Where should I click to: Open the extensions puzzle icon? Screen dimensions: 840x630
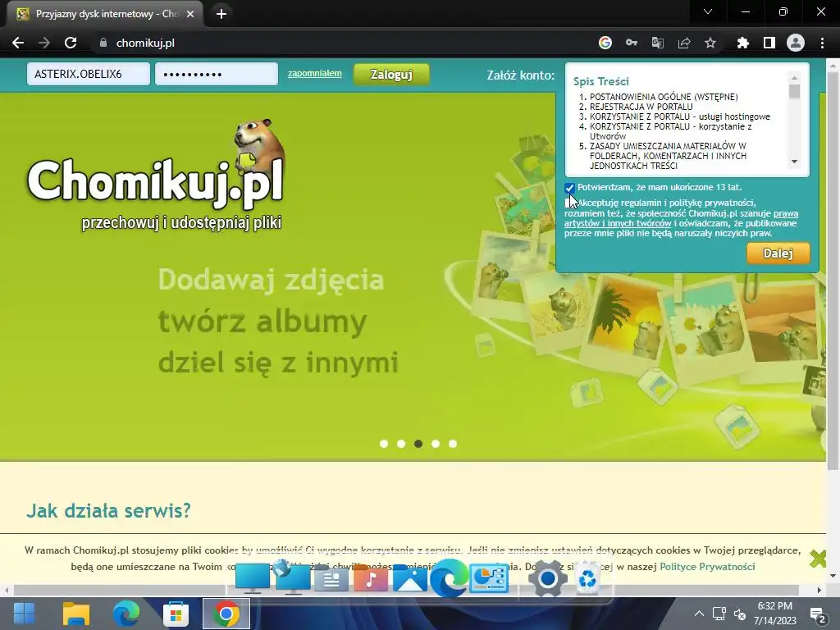click(x=742, y=43)
